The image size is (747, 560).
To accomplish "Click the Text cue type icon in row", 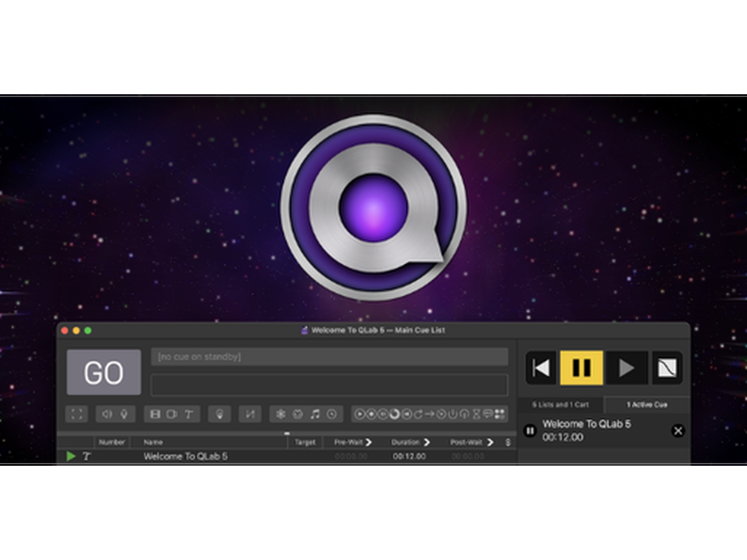I will 86,456.
